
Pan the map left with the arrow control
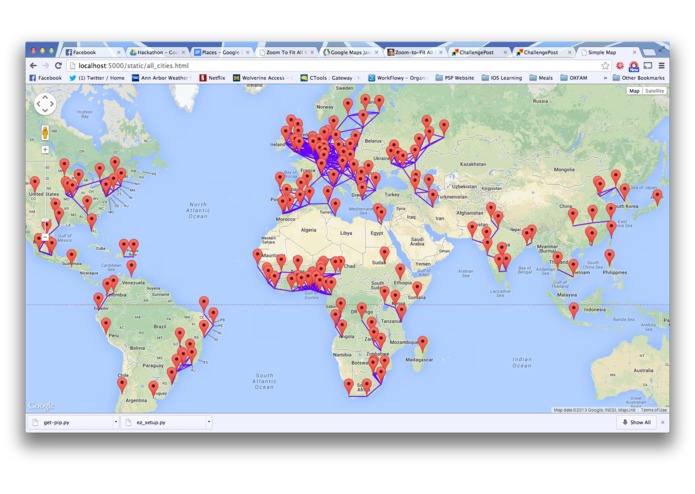[x=39, y=105]
